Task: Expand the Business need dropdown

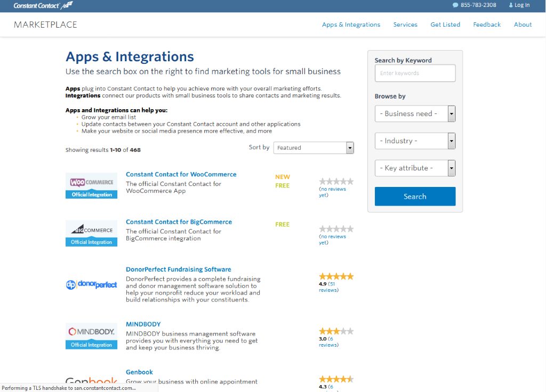Action: 415,114
